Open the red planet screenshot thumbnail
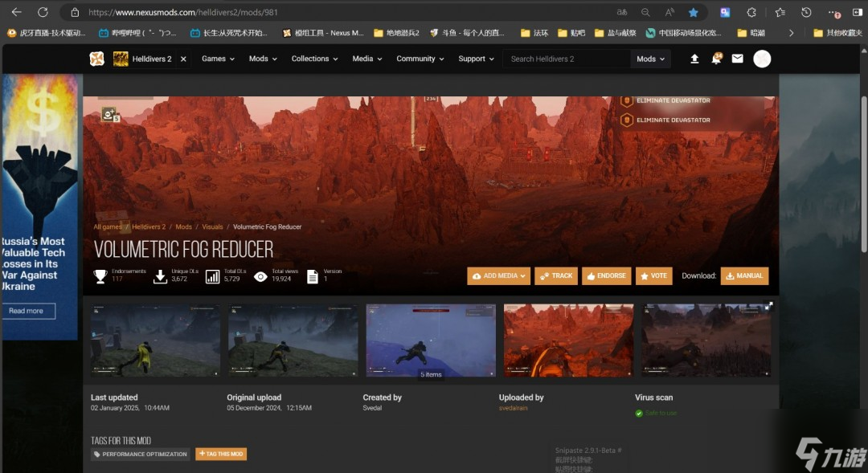Screen dimensions: 868x473 click(568, 340)
